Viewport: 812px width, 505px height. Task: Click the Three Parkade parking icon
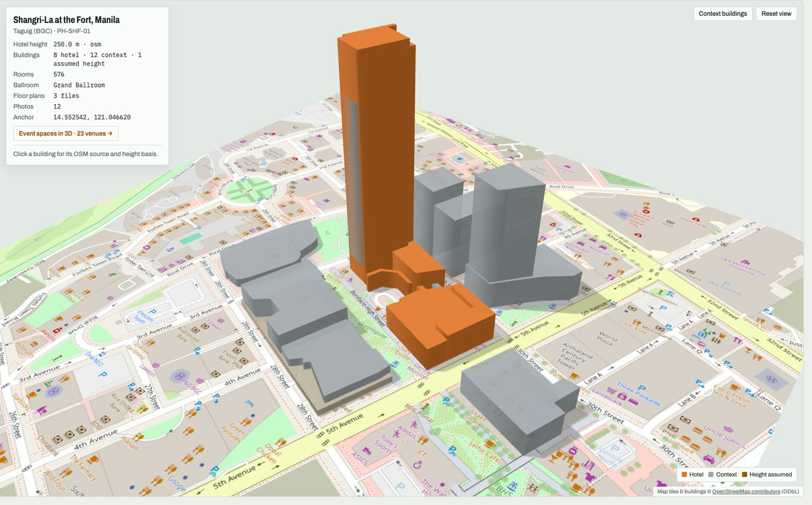tap(641, 388)
